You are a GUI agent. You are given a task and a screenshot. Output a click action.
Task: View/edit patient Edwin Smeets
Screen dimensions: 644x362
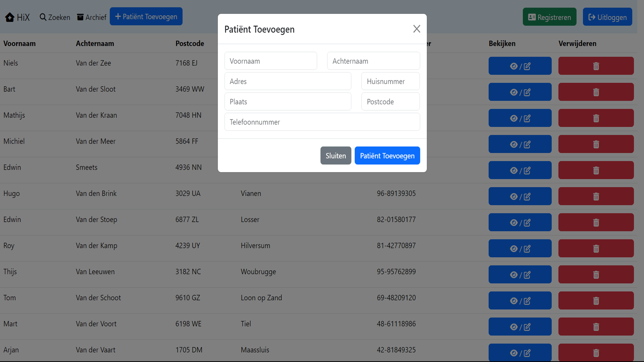point(520,170)
